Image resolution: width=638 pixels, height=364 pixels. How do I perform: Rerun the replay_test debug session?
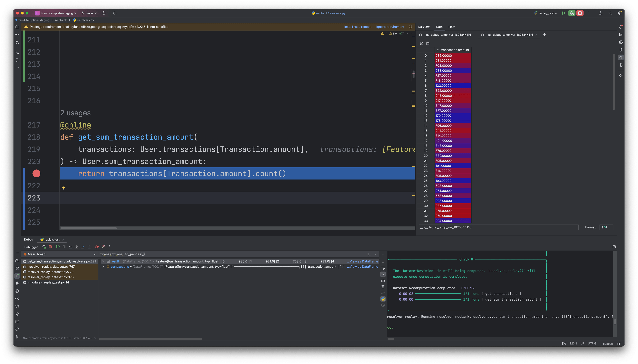44,247
